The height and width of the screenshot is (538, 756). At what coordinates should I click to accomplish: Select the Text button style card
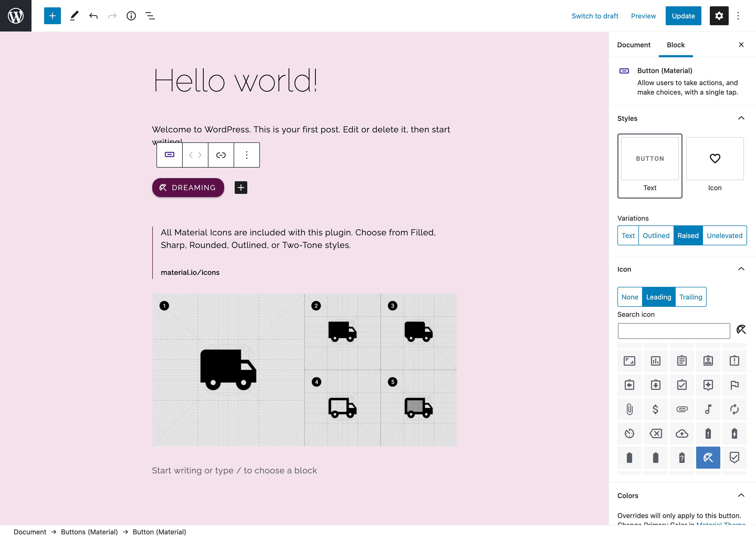tap(649, 166)
